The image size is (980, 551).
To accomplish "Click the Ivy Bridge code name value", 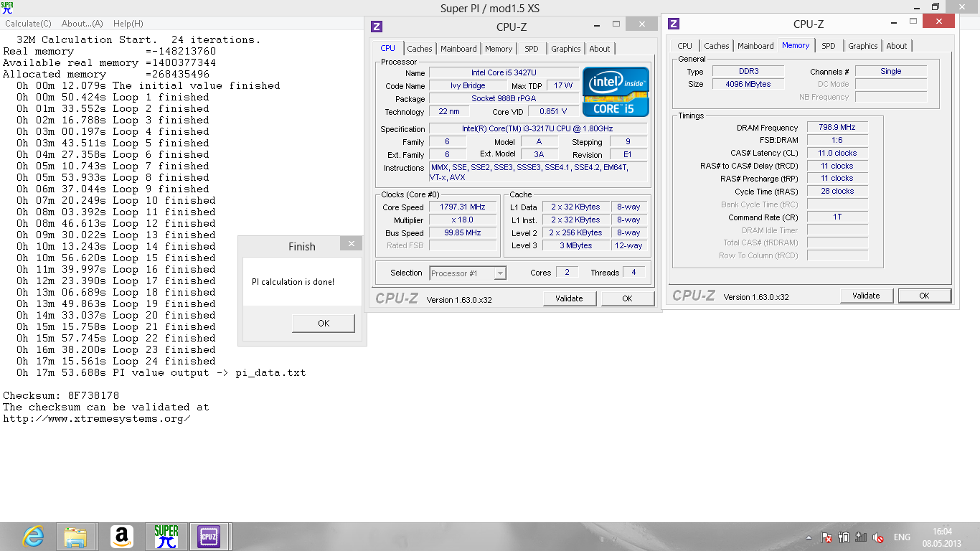I will tap(468, 86).
